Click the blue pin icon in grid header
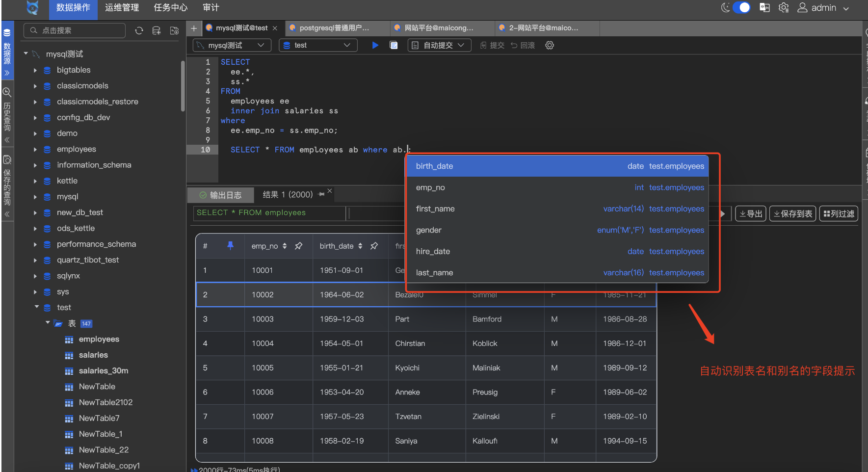This screenshot has width=868, height=472. [230, 245]
